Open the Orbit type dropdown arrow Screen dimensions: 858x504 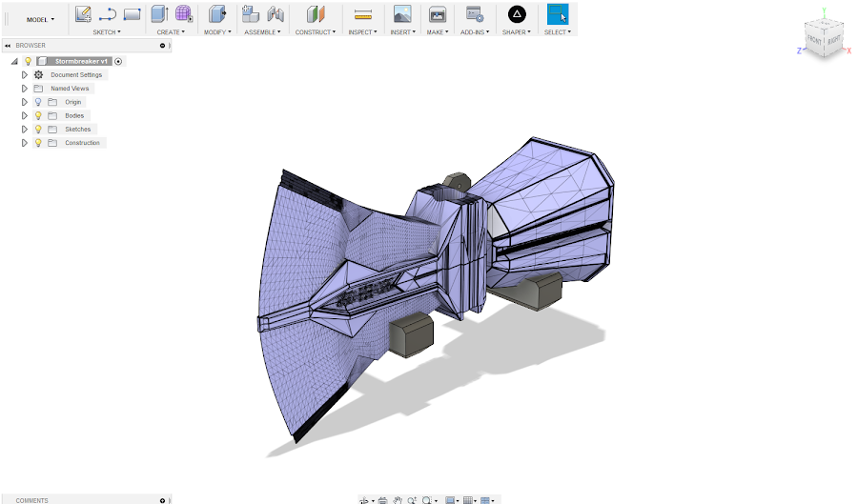point(373,501)
